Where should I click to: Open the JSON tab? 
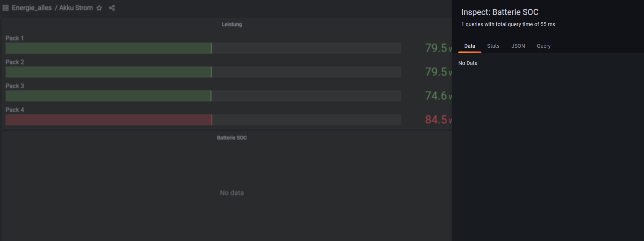(518, 46)
